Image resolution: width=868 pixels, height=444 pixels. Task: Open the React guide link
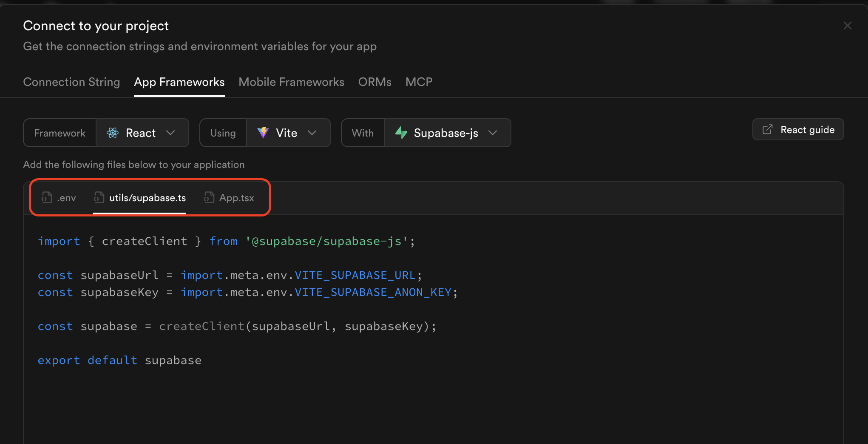798,129
